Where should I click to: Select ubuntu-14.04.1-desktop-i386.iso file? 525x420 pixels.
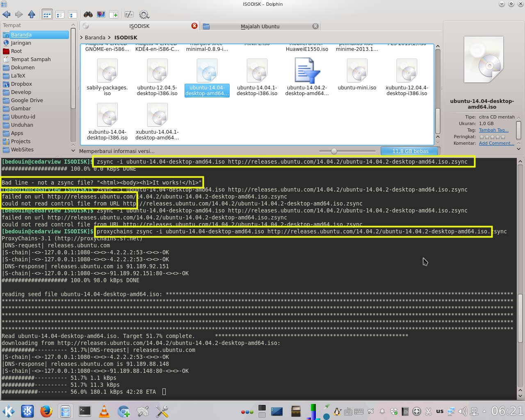257,77
